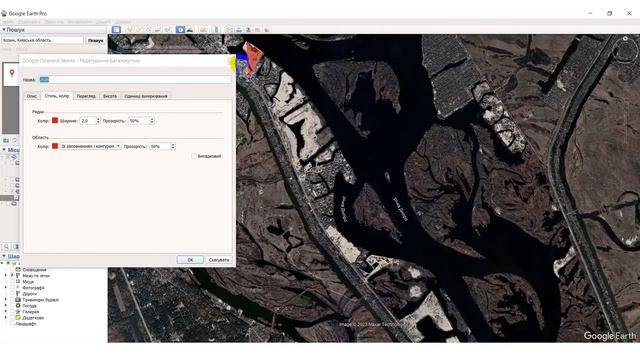640x360 pixels.
Task: Tick the Випадковий random color checkbox
Action: [x=194, y=156]
